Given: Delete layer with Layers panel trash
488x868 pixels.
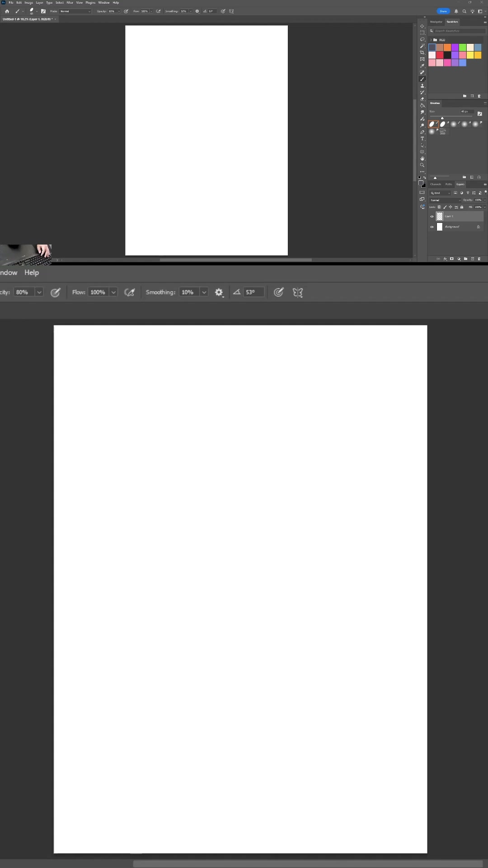Looking at the screenshot, I should coord(479,259).
